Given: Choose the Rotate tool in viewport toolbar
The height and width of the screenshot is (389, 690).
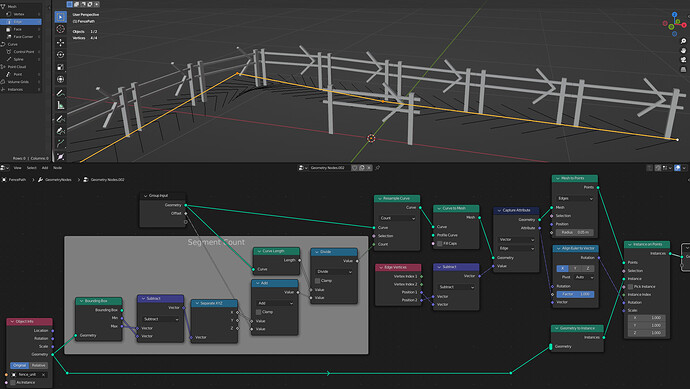Looking at the screenshot, I should (x=60, y=55).
